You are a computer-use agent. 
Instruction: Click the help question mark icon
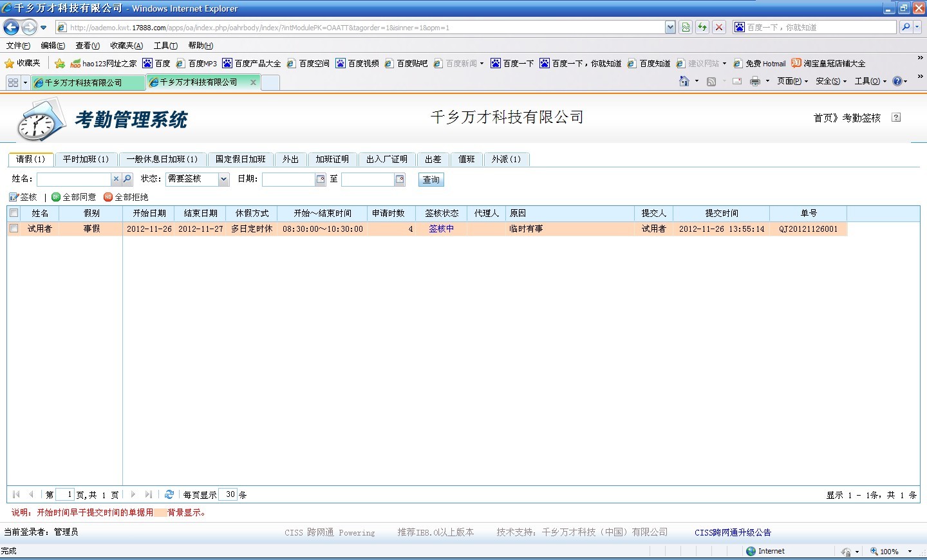(x=896, y=117)
